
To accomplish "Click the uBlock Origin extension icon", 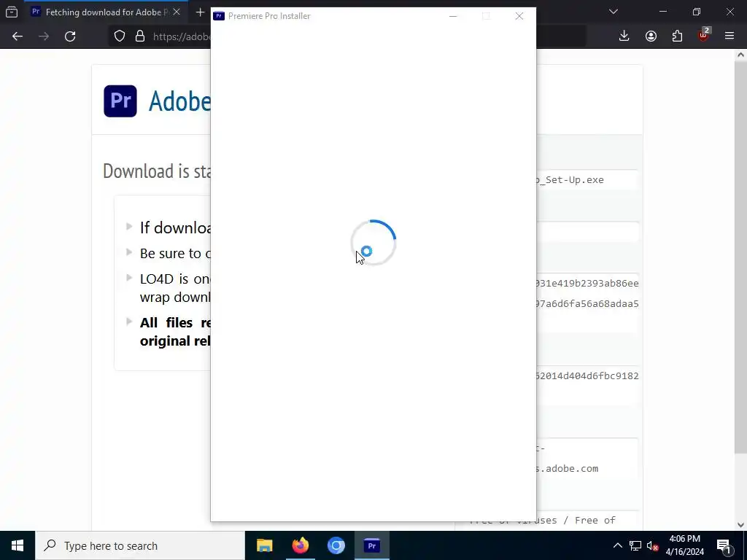I will 704,35.
